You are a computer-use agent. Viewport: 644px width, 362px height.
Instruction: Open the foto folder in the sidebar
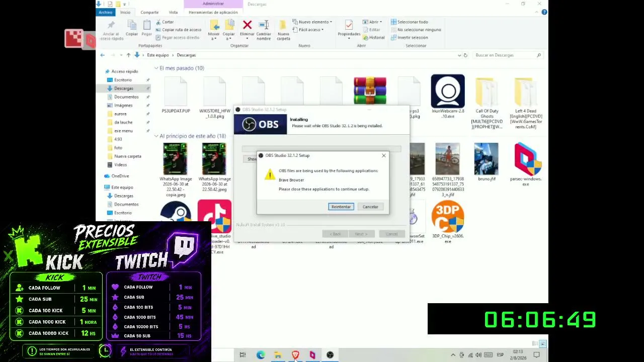click(118, 148)
